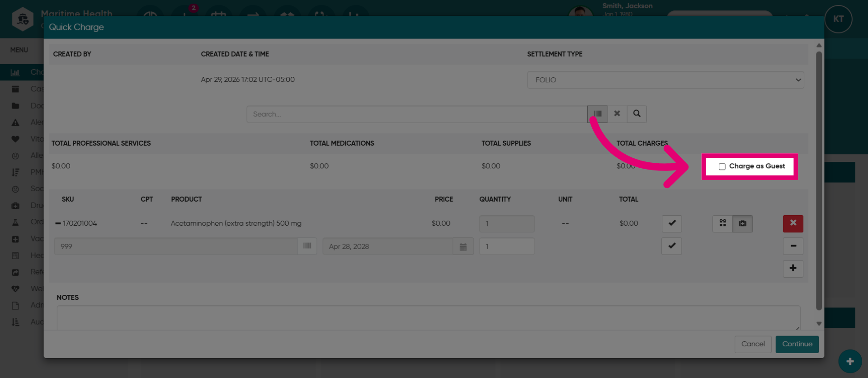Click the magnifier search icon
868x378 pixels.
click(x=637, y=114)
